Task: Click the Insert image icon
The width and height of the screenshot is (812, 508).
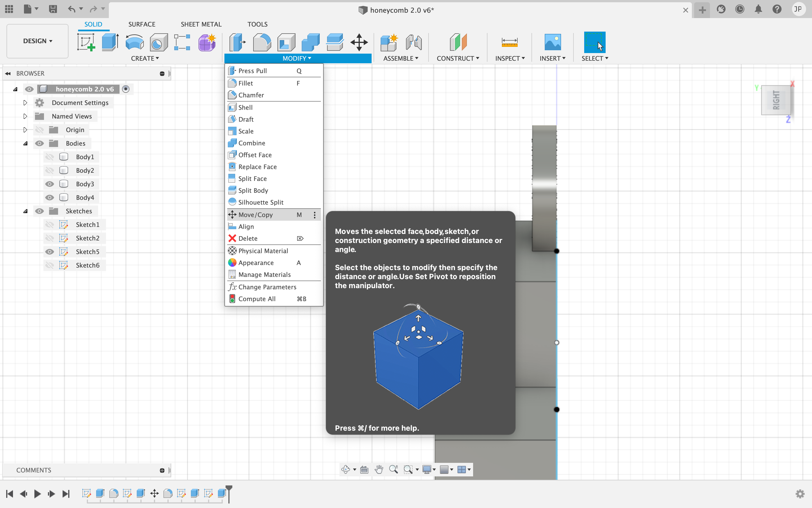Action: click(552, 43)
